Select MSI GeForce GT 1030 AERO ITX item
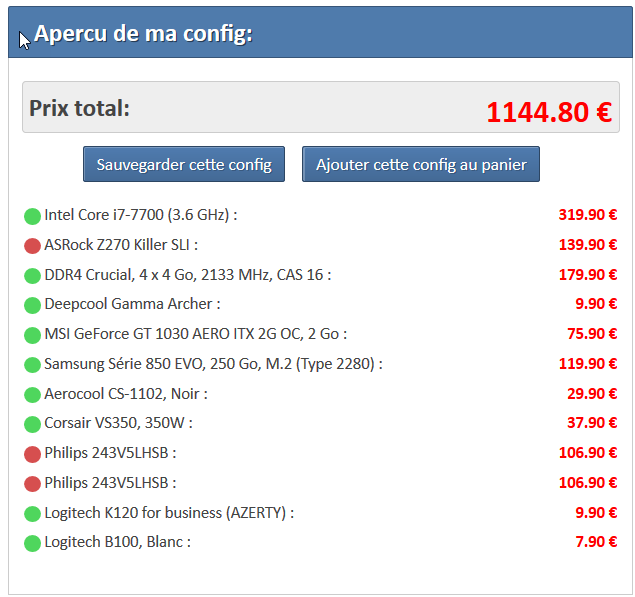 point(196,334)
